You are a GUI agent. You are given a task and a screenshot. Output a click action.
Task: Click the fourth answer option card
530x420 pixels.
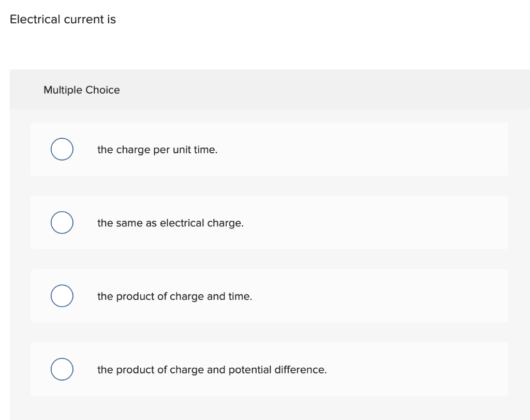coord(269,369)
